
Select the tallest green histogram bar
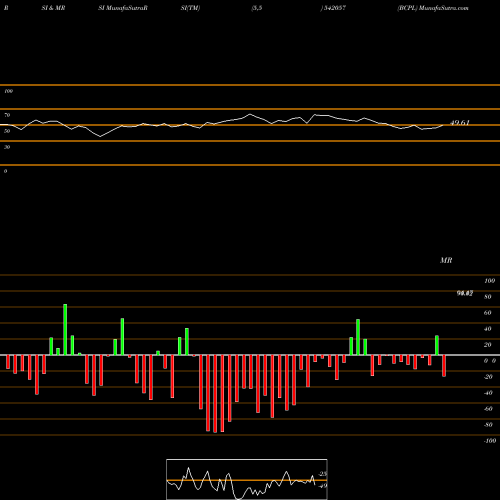[x=65, y=330]
